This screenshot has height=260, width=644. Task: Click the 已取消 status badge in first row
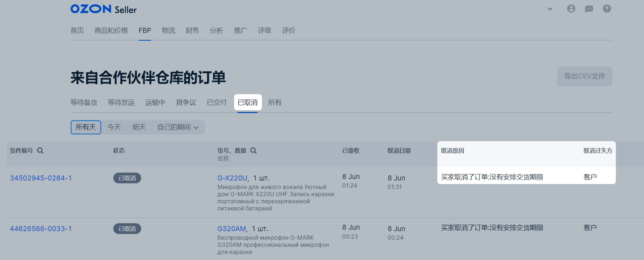127,178
